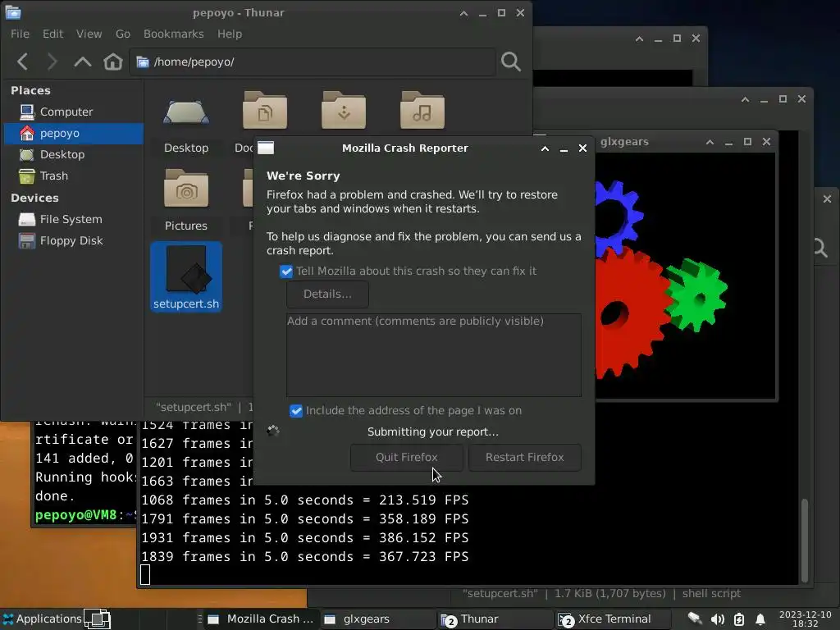Open the Bookmarks menu in Thunar

pyautogui.click(x=173, y=34)
